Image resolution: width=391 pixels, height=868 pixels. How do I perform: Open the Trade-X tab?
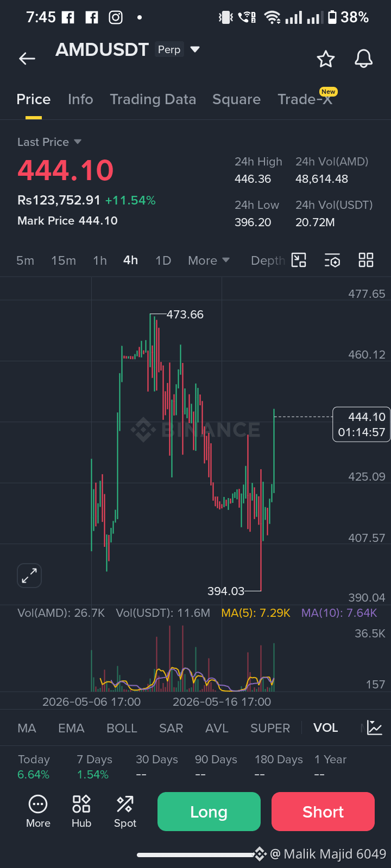(x=305, y=99)
